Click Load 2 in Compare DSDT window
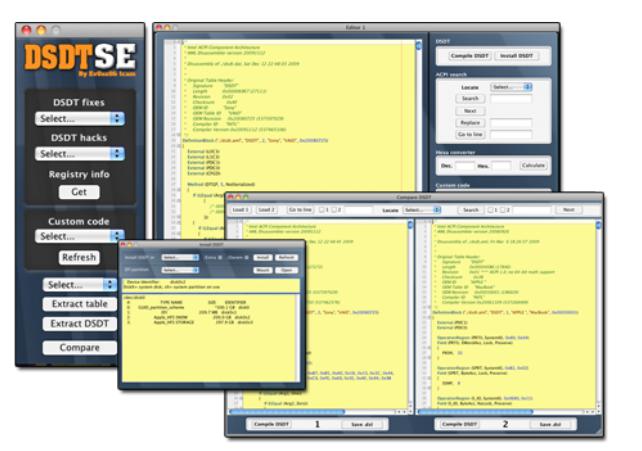Image resolution: width=642 pixels, height=451 pixels. coord(267,210)
